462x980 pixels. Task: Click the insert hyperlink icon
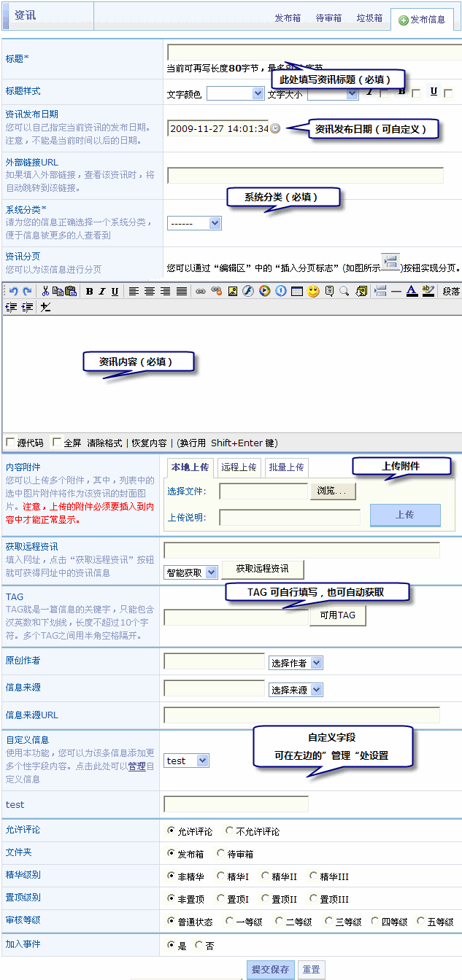(x=200, y=292)
